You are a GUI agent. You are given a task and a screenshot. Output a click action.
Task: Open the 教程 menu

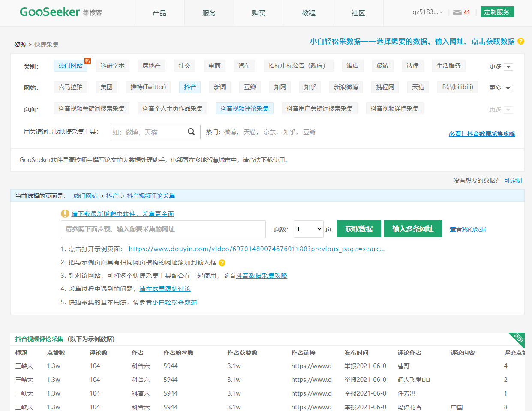click(x=309, y=13)
